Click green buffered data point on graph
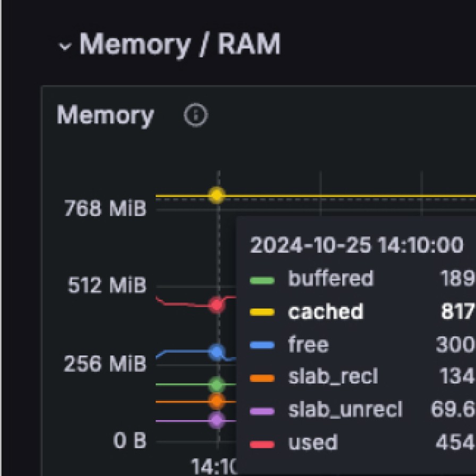This screenshot has height=476, width=476. [216, 384]
